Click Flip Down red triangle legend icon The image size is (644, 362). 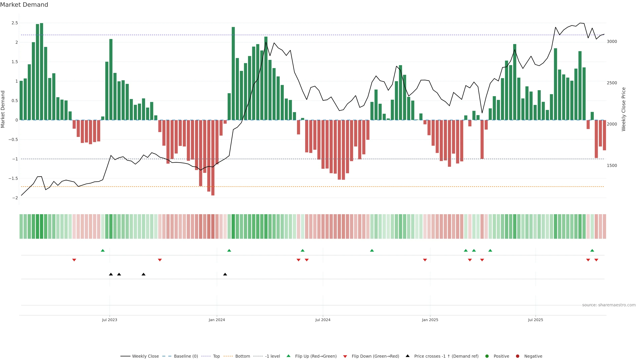pyautogui.click(x=345, y=356)
